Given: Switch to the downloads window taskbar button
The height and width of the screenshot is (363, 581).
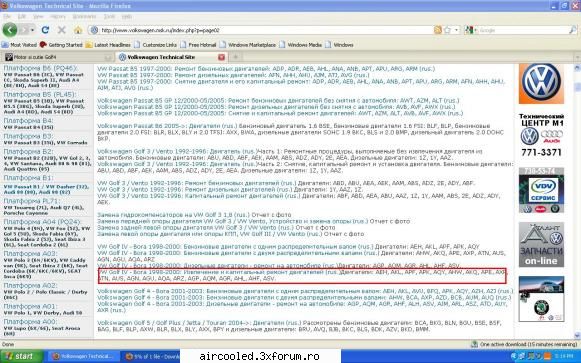Looking at the screenshot, I should tap(151, 356).
